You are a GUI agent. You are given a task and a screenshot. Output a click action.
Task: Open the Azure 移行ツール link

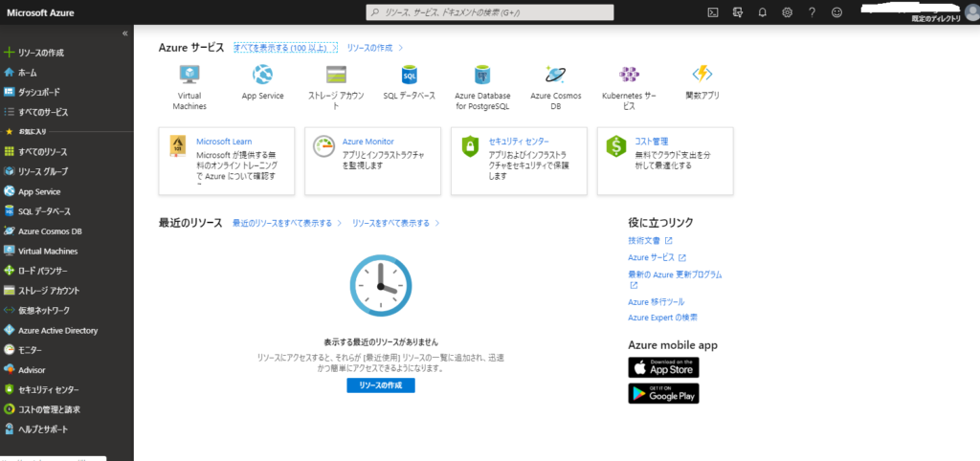coord(657,301)
